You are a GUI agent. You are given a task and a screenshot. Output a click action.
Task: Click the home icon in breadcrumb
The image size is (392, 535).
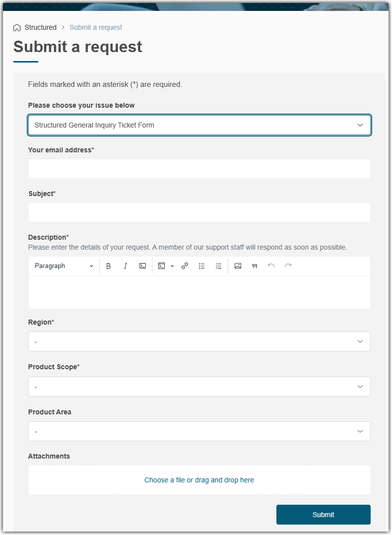[17, 28]
